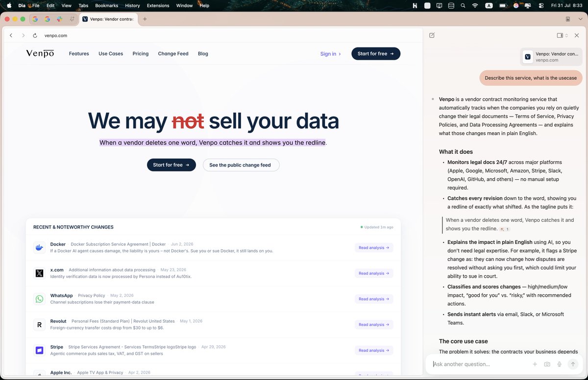This screenshot has height=380, width=588.
Task: Read analysis for the WhatsApp change
Action: click(x=374, y=299)
